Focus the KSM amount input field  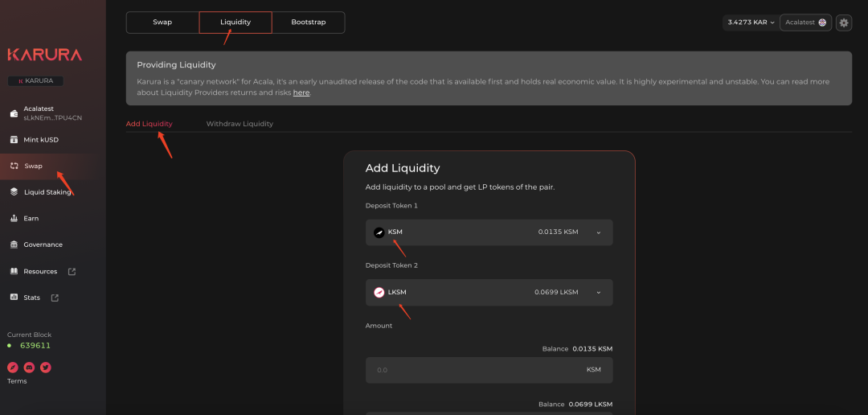pyautogui.click(x=474, y=370)
